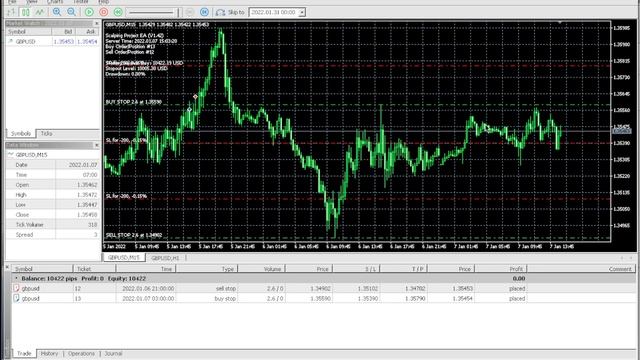This screenshot has width=640, height=360.
Task: Adjust the tester speed slider
Action: [x=153, y=12]
